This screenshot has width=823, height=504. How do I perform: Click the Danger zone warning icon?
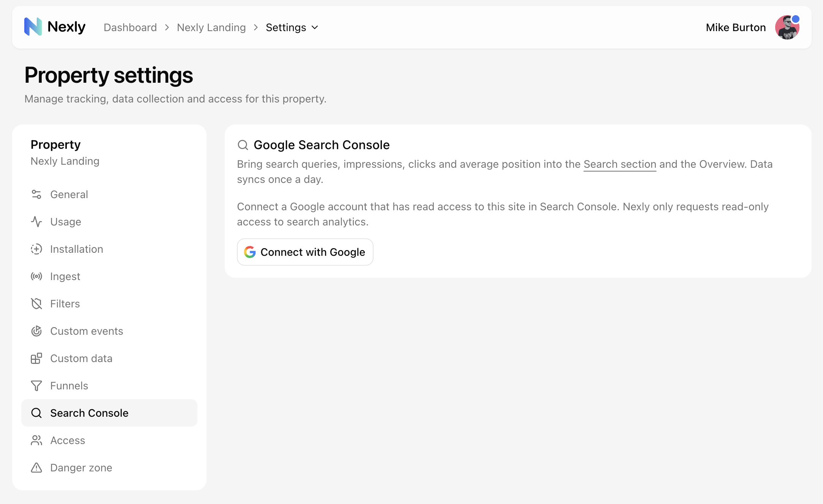[36, 468]
